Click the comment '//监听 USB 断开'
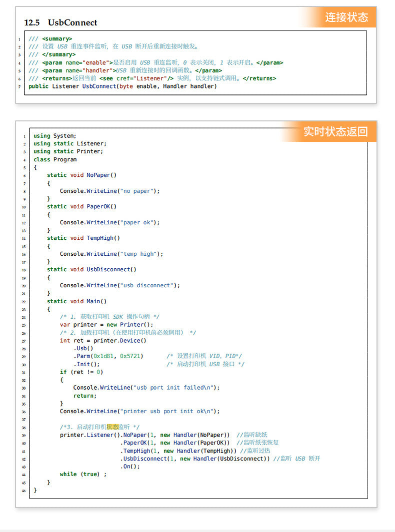 pos(297,459)
